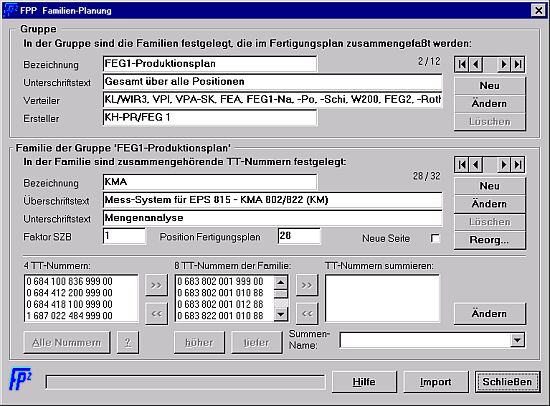Click group Unterschriftstext field
550x406 pixels.
[x=273, y=82]
